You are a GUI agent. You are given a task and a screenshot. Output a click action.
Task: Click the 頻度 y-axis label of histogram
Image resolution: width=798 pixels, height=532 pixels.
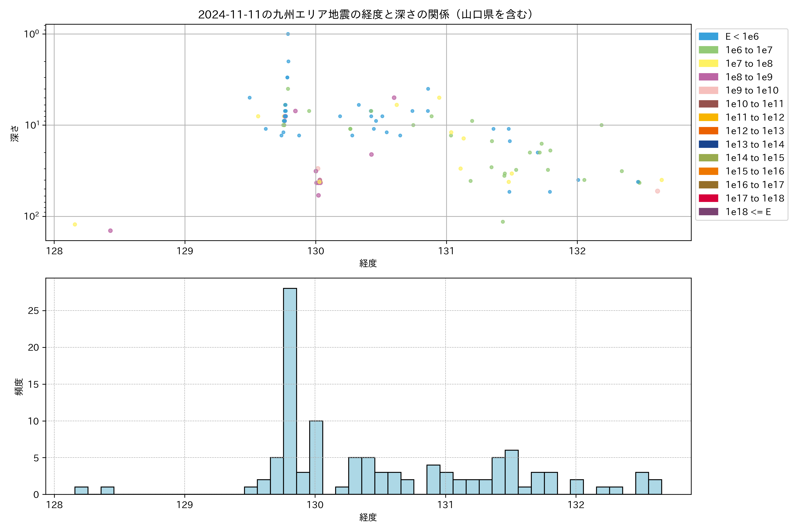[x=19, y=387]
